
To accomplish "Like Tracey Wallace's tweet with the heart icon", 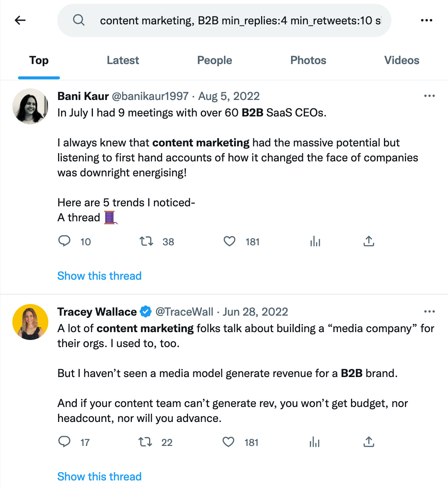I will (x=228, y=442).
